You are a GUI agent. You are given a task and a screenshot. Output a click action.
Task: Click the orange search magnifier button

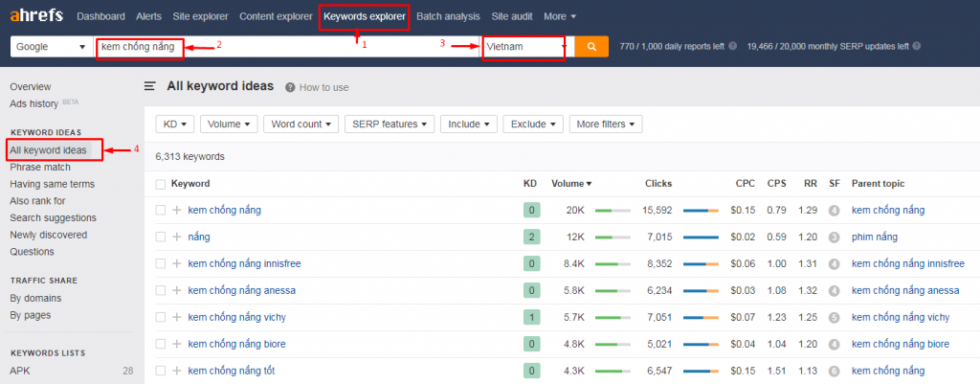pos(591,46)
